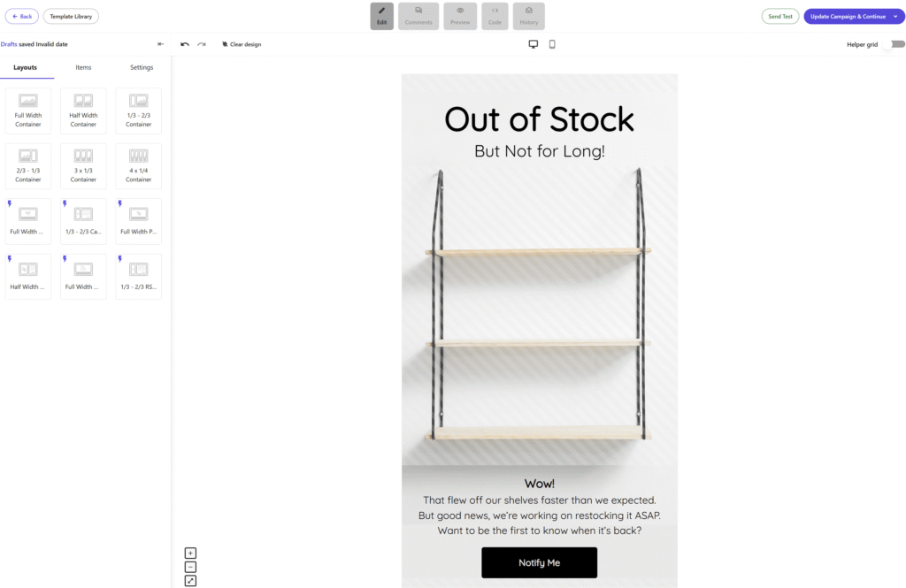
Task: Open the design History panel
Action: [528, 16]
